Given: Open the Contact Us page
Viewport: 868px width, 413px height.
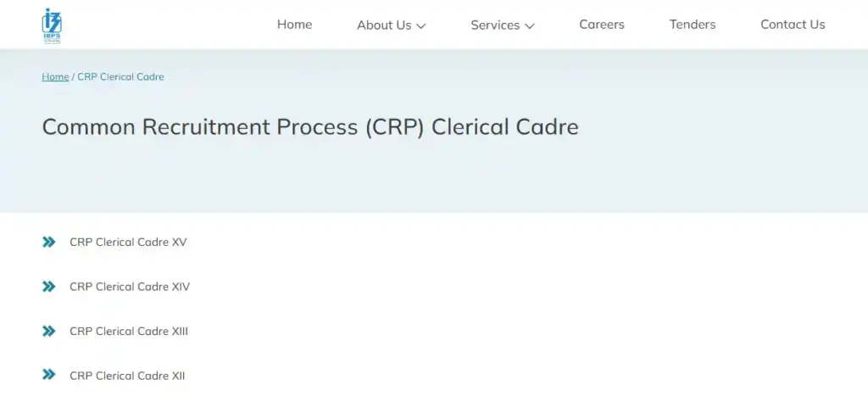Looking at the screenshot, I should pyautogui.click(x=793, y=25).
